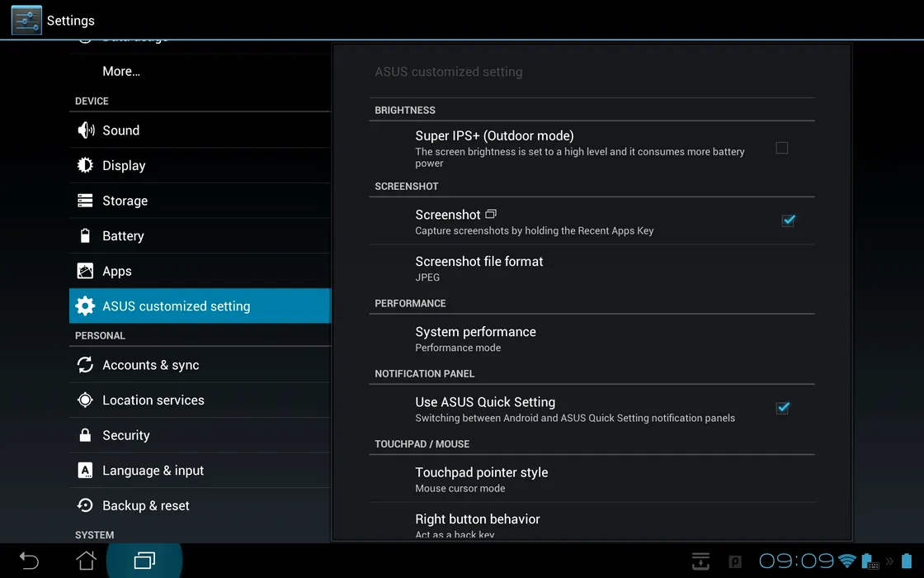Open Apps settings
Image resolution: width=924 pixels, height=578 pixels.
click(x=200, y=271)
